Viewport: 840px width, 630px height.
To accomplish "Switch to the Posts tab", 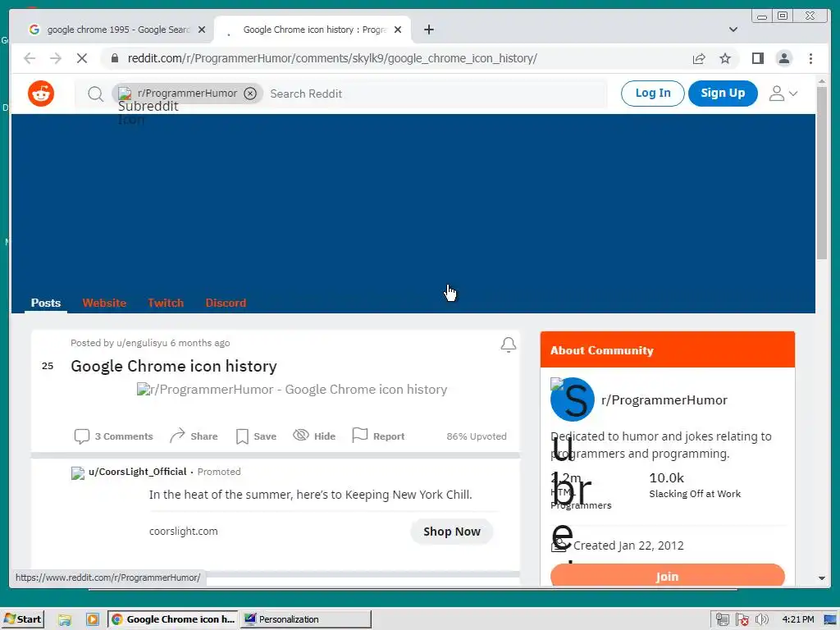I will pyautogui.click(x=46, y=303).
